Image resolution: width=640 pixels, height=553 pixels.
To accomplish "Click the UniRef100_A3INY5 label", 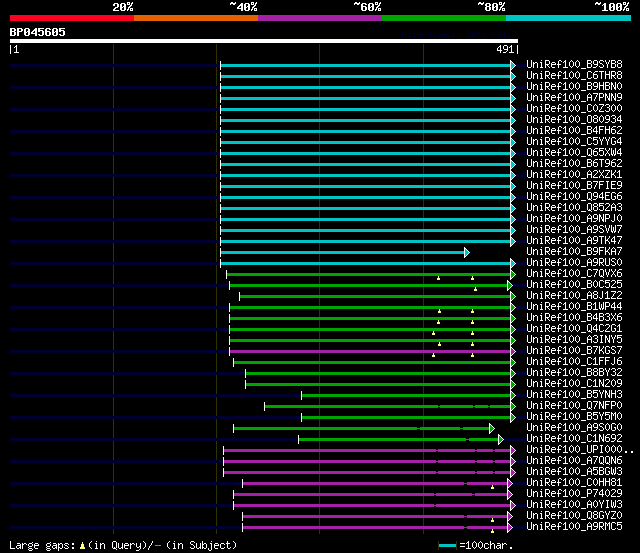I will click(x=574, y=340).
